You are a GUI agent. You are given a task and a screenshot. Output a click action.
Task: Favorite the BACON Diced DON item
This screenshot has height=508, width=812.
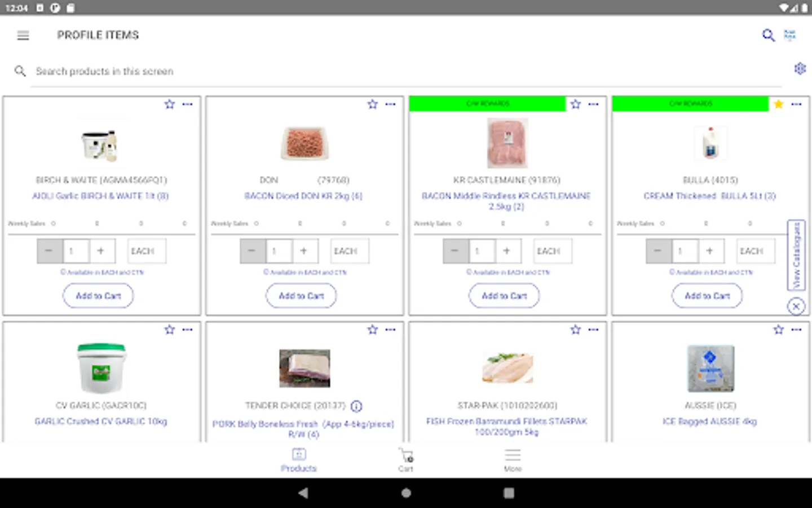(373, 104)
